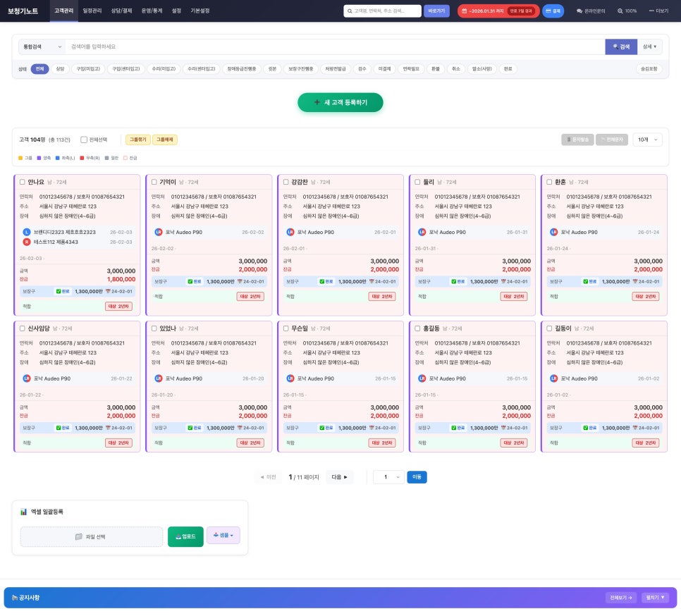Viewport: 681px width, 616px height.
Task: Toggle the 전체선택 select-all checkbox
Action: pyautogui.click(x=84, y=140)
